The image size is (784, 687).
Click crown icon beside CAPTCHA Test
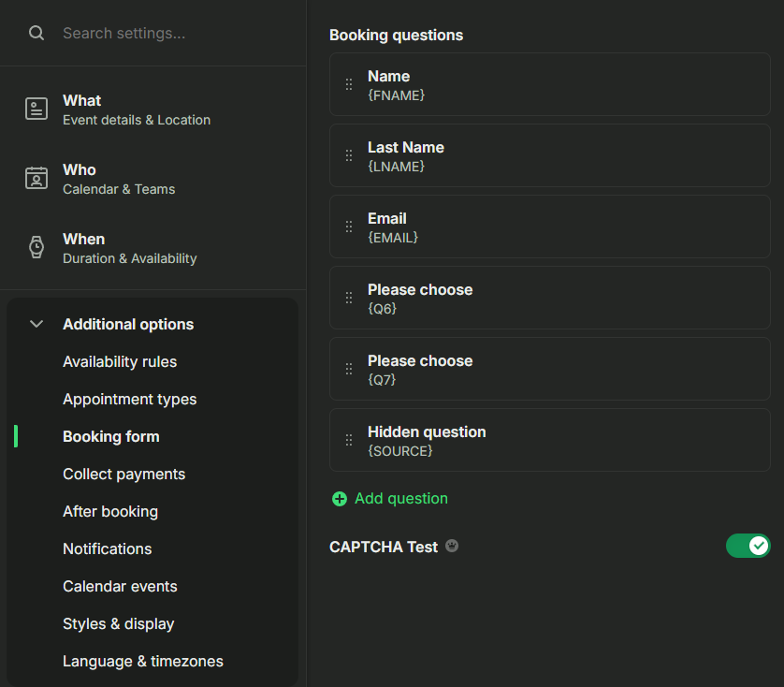[452, 546]
